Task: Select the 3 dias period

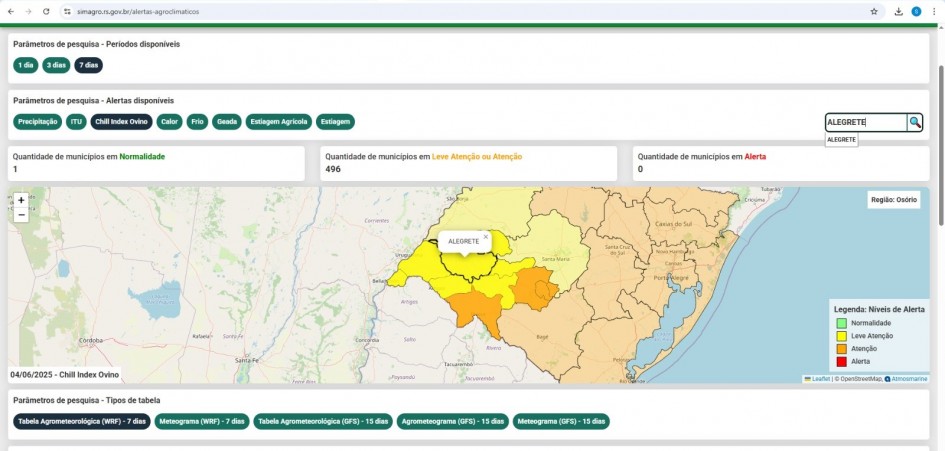Action: 56,65
